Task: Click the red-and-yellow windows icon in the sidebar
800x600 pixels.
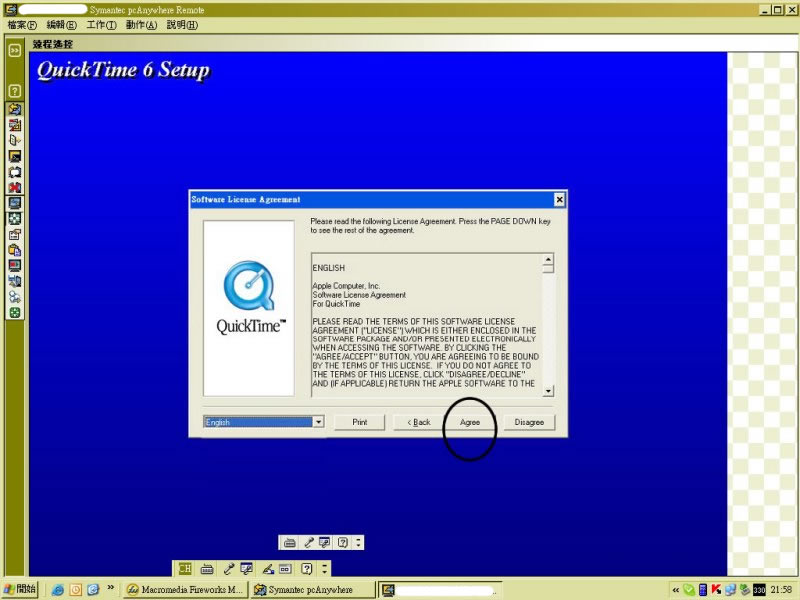Action: click(x=15, y=125)
